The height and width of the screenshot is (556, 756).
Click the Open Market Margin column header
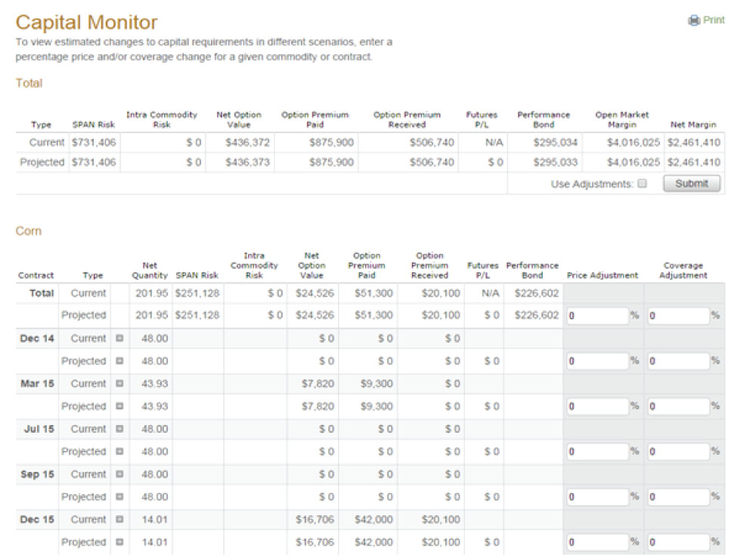(622, 120)
